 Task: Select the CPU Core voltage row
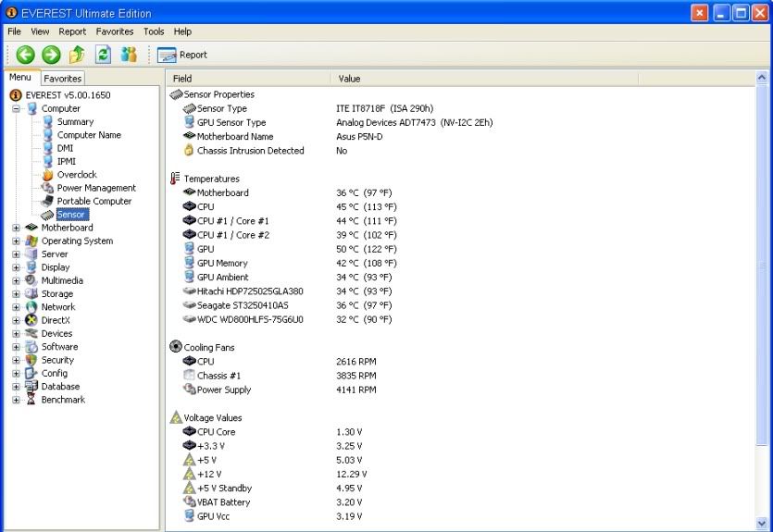coord(461,431)
